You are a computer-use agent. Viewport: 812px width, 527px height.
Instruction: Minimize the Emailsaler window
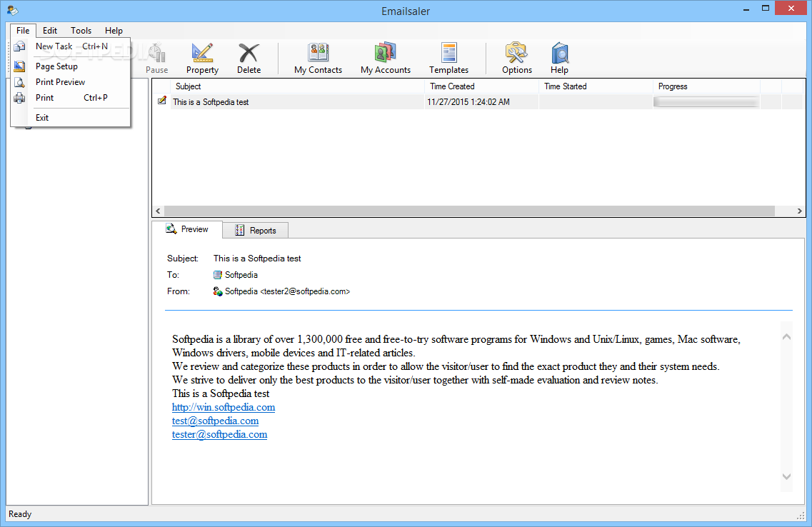pyautogui.click(x=746, y=9)
